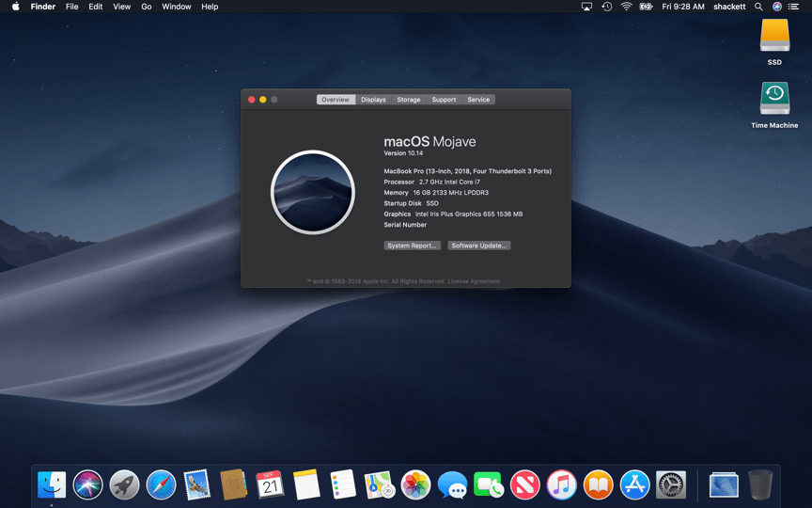Open iTunes music note icon

[x=561, y=484]
